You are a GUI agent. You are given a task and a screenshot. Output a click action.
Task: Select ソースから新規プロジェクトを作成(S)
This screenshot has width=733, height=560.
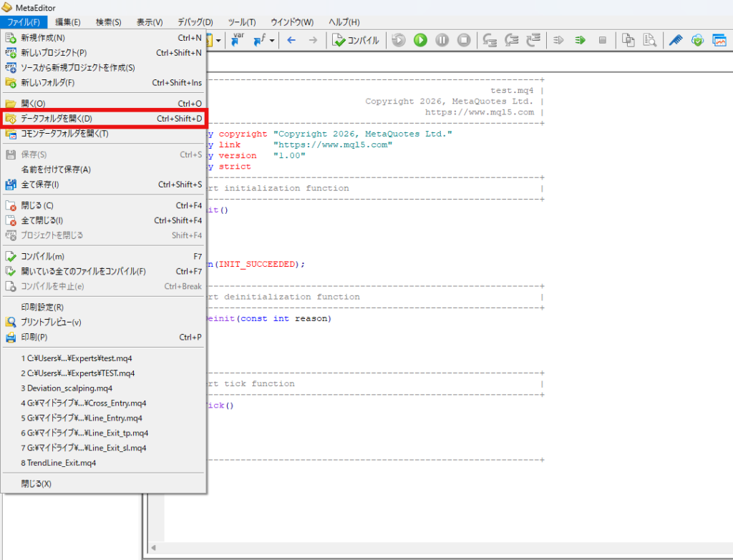[x=103, y=68]
